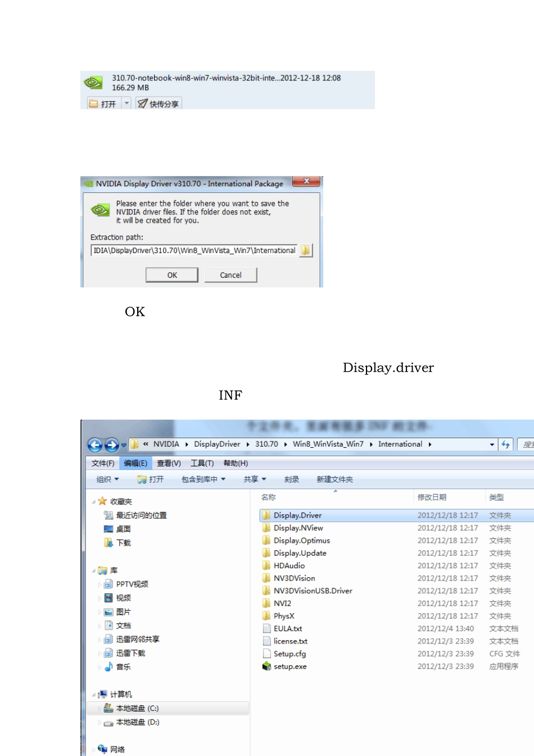Go back in Explorer navigation

point(95,445)
